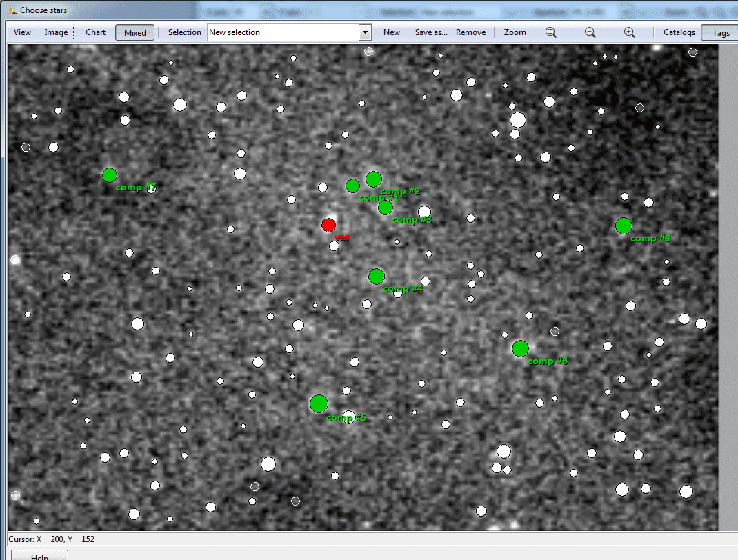The height and width of the screenshot is (560, 738).
Task: Click the 'New selection' combo box field
Action: tap(283, 32)
